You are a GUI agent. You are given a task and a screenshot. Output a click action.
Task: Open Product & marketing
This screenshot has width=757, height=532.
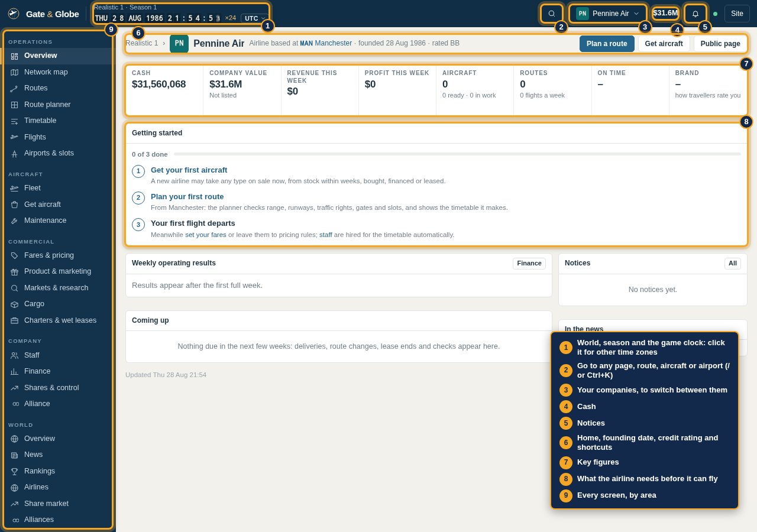57,271
